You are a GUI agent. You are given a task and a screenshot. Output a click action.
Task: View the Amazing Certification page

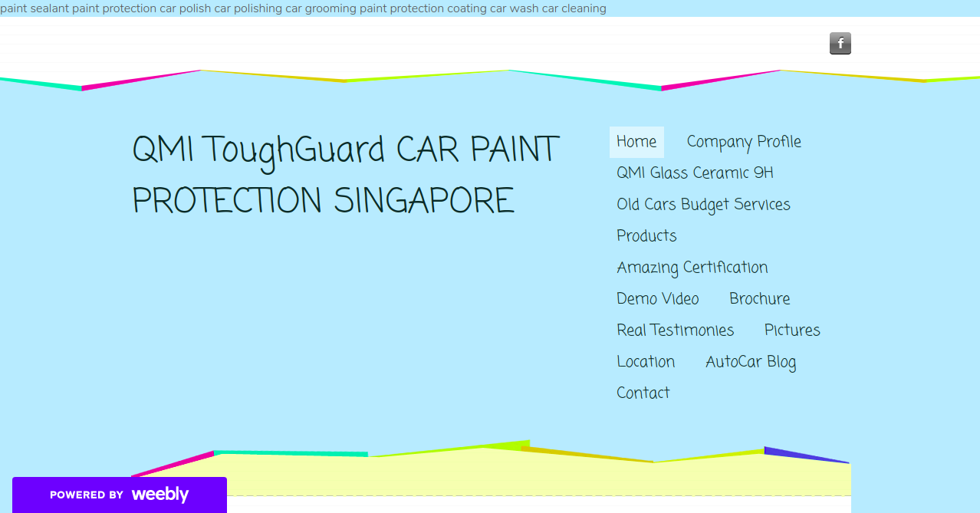pyautogui.click(x=692, y=268)
